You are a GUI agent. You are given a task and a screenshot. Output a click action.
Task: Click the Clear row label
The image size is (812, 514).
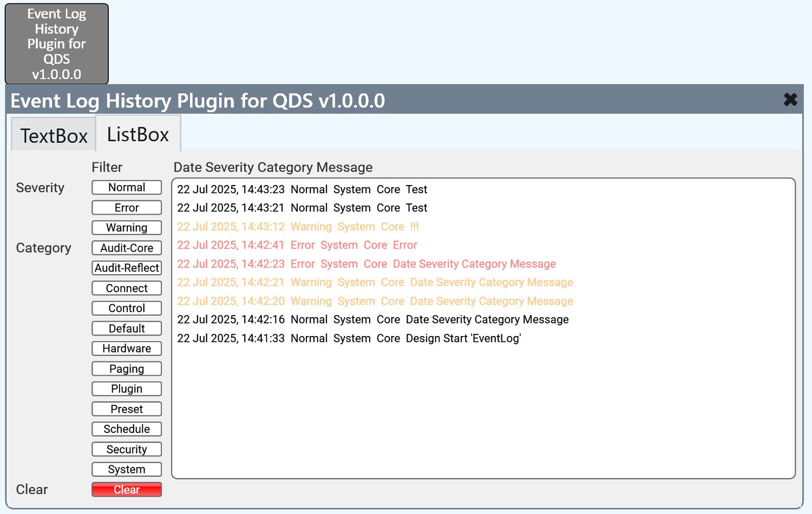[x=32, y=490]
